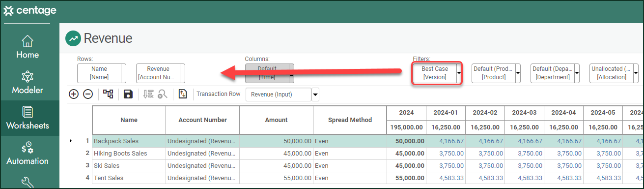This screenshot has width=644, height=189.
Task: Open the Best Case Version filter dropdown
Action: click(x=459, y=73)
